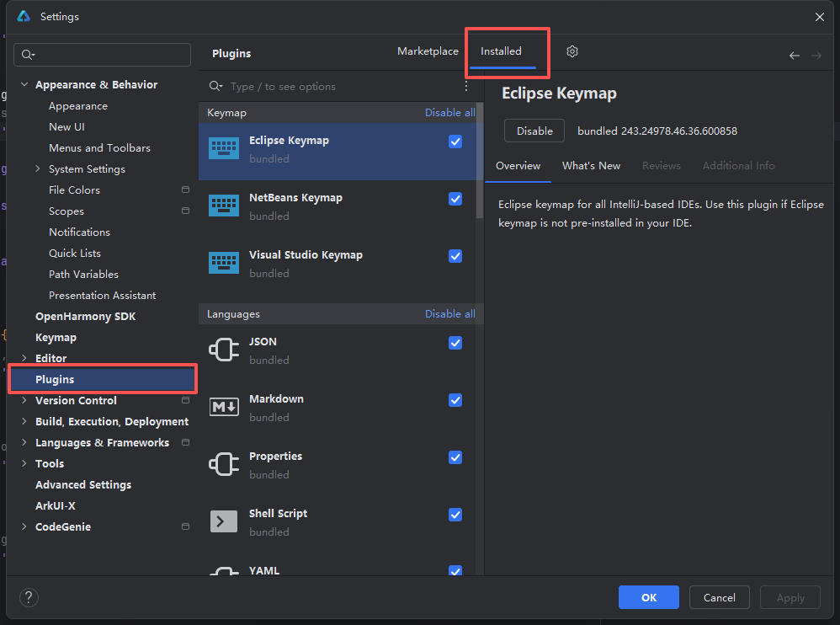The width and height of the screenshot is (840, 625).
Task: Click Disable button for Eclipse Keymap
Action: (x=534, y=131)
